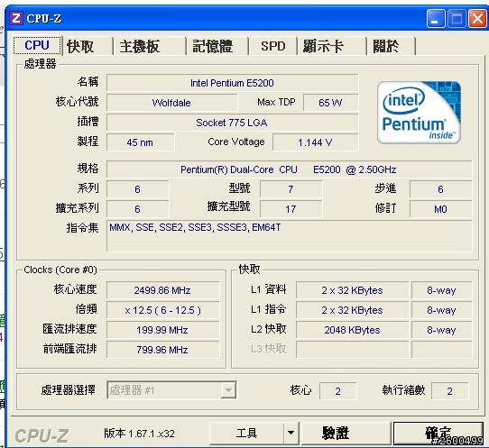Close the CPU-Z window
The image size is (489, 448).
click(477, 18)
